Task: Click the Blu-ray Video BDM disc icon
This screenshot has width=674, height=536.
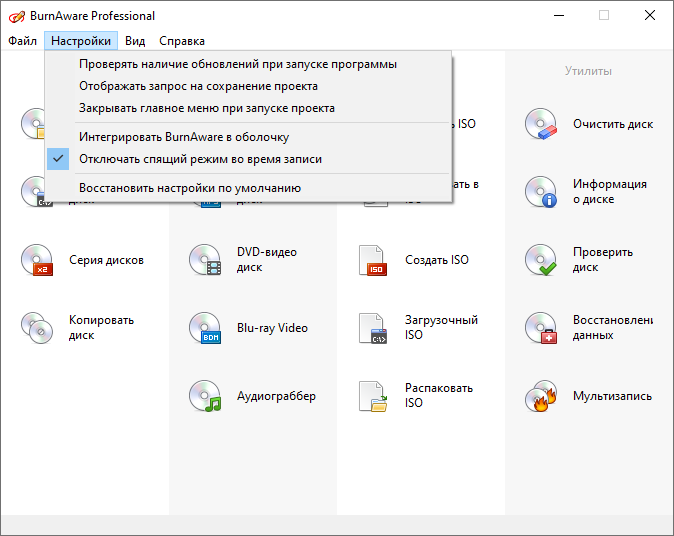Action: pos(205,328)
